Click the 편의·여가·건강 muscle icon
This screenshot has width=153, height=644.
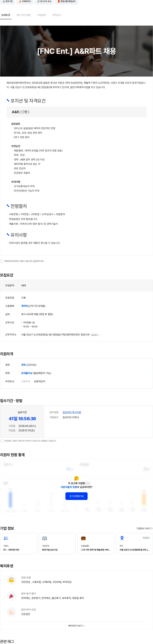11,612
